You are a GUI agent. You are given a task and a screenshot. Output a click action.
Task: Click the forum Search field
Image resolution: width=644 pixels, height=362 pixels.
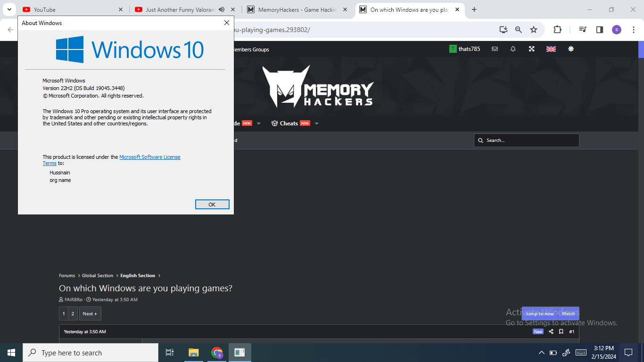point(527,140)
